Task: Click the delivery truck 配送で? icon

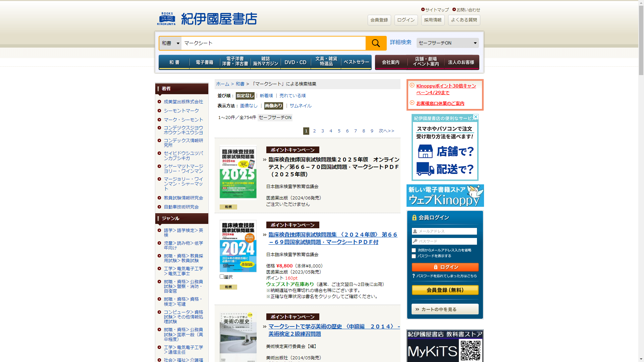Action: click(x=425, y=169)
